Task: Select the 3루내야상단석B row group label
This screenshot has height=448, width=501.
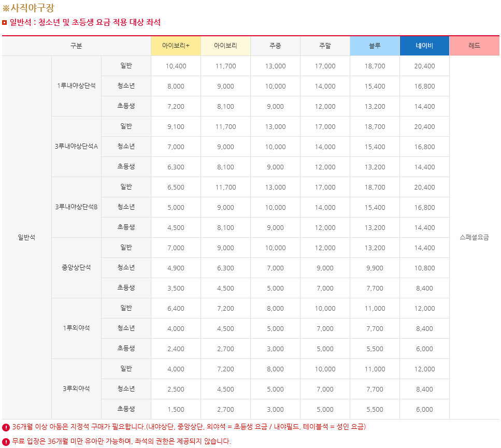Action: 76,207
